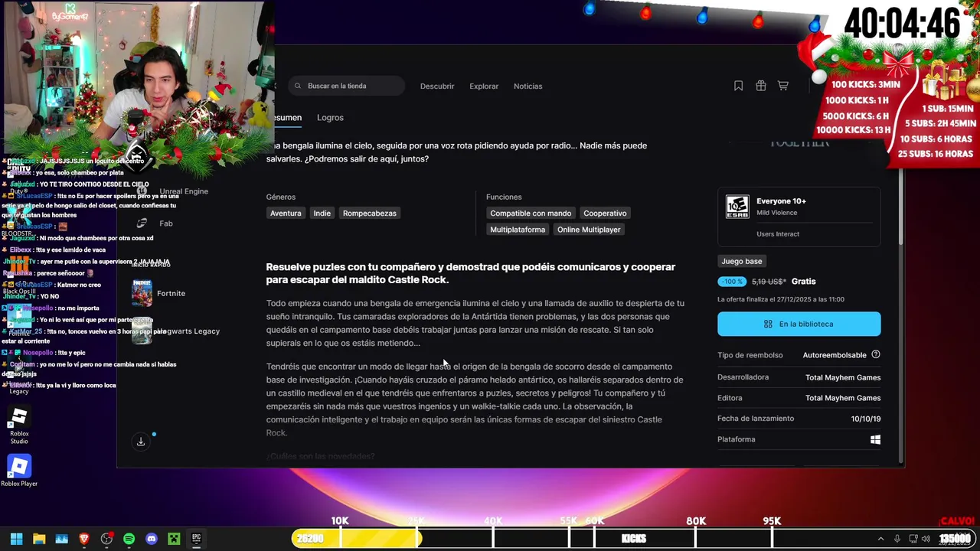
Task: Open the Total Mayhem Games editor link
Action: tap(843, 398)
